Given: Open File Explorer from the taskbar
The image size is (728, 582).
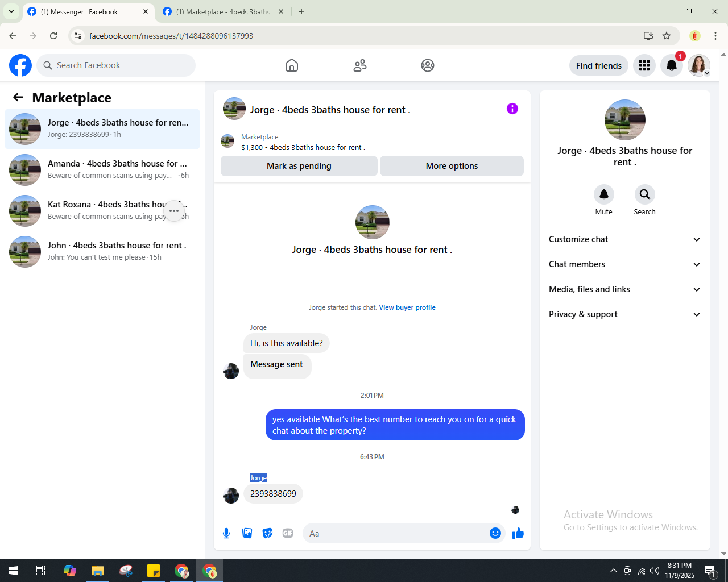Looking at the screenshot, I should pyautogui.click(x=98, y=571).
